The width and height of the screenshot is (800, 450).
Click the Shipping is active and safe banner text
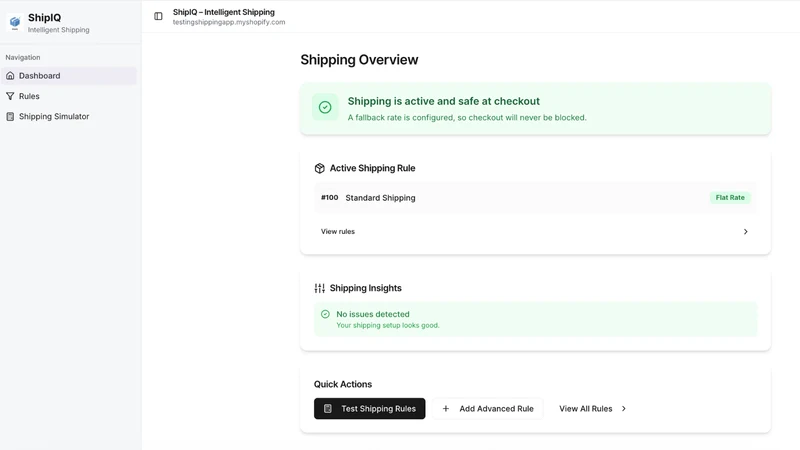point(444,101)
